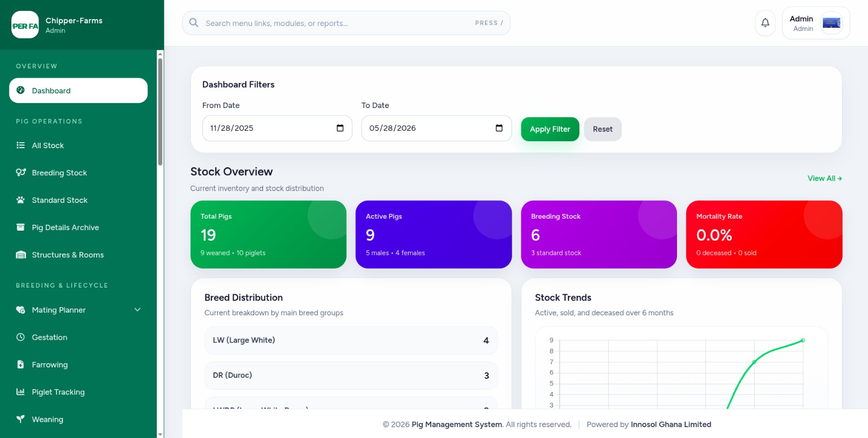Click the To Date input field
868x438 pixels.
tap(436, 128)
